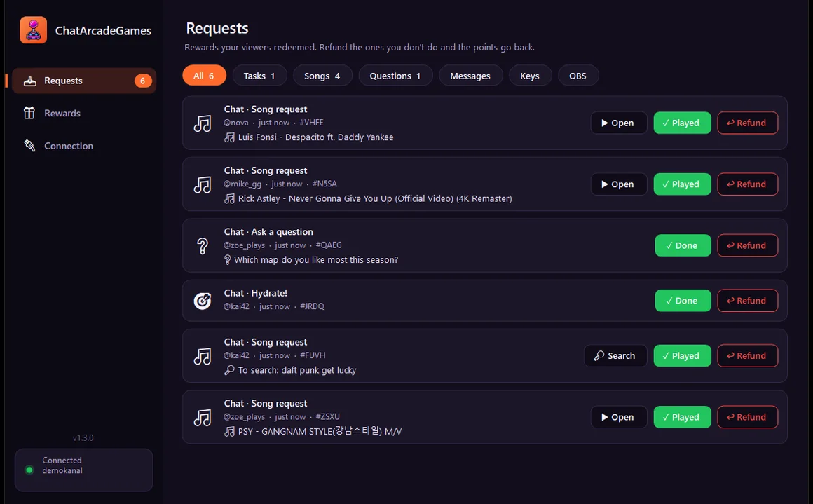
Task: Refund the #ZSXU song request
Action: (747, 417)
